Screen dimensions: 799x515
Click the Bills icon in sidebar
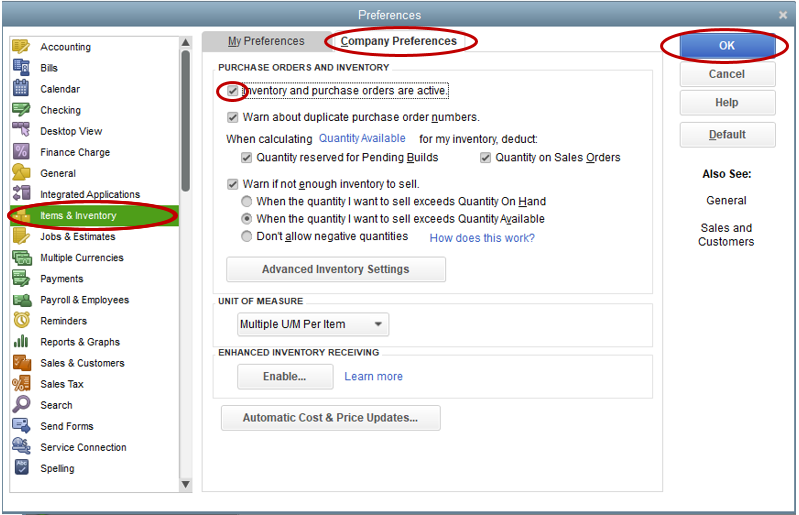coord(21,67)
